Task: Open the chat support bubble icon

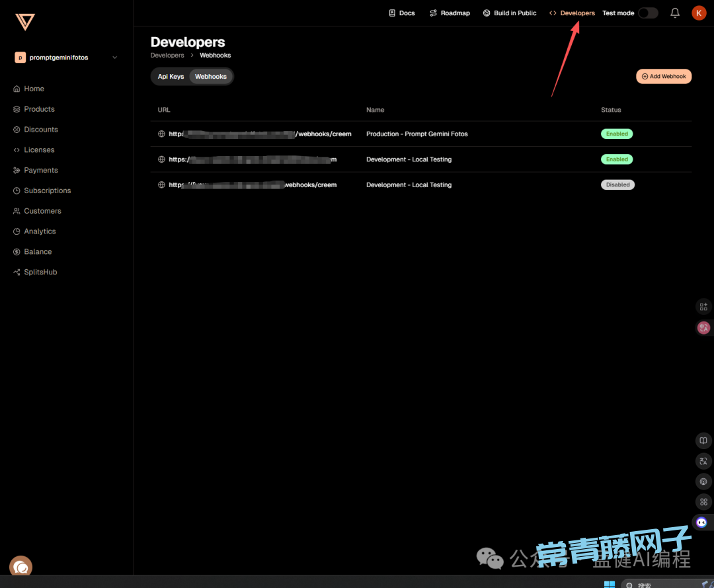Action: (x=20, y=567)
